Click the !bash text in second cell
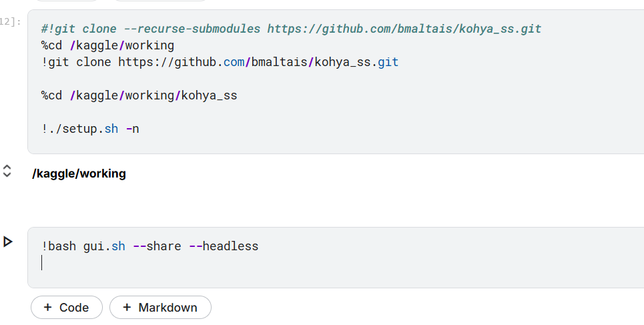This screenshot has height=325, width=644. point(59,246)
